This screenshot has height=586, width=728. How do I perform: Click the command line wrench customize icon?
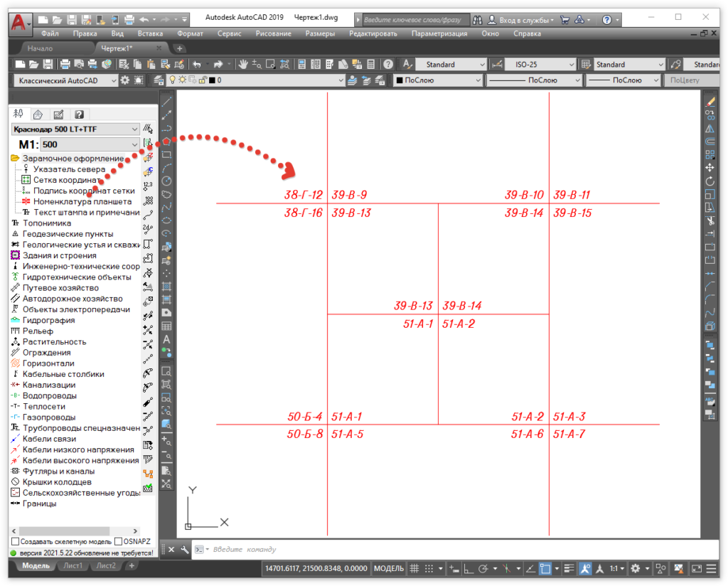coord(185,550)
